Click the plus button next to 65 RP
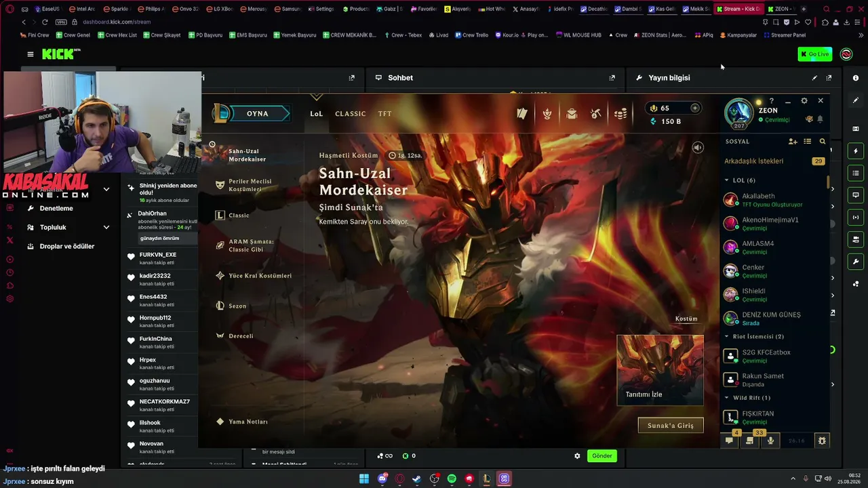Screen dimensions: 868x488 point(694,108)
